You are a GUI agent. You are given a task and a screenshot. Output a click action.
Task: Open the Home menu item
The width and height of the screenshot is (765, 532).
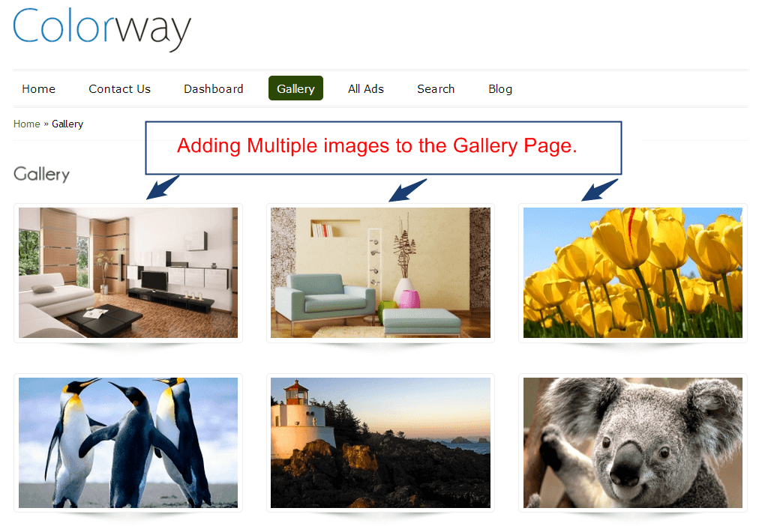click(38, 88)
